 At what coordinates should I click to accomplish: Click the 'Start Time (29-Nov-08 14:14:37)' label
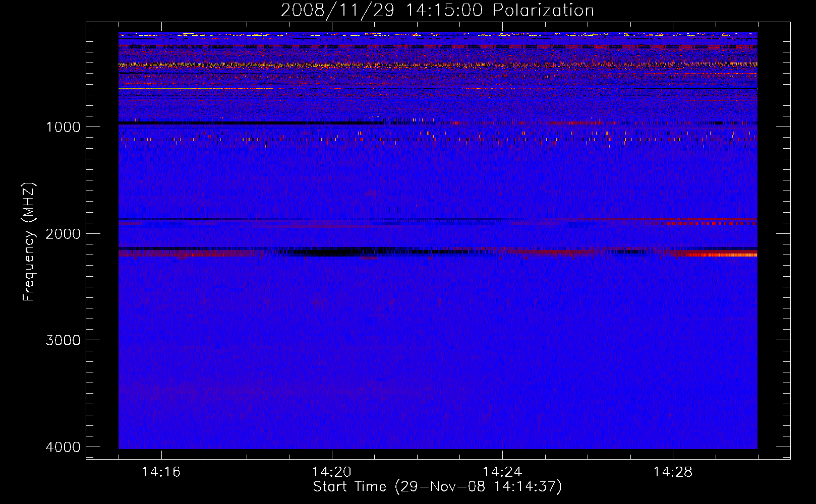point(437,487)
